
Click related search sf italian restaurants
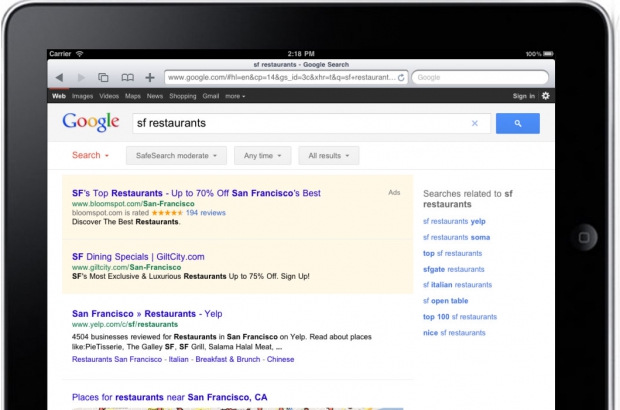point(457,285)
